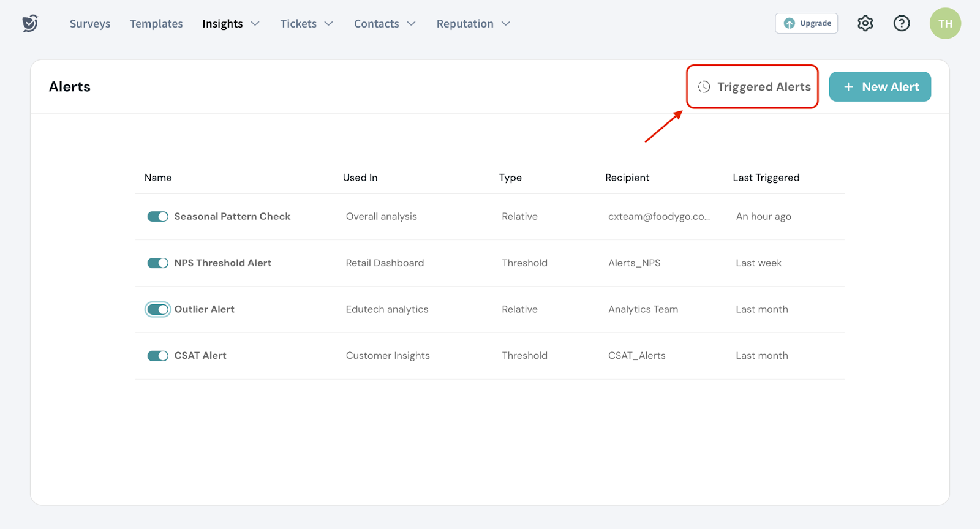Screen dimensions: 980x529
Task: Expand the Reputation dropdown
Action: 473,24
